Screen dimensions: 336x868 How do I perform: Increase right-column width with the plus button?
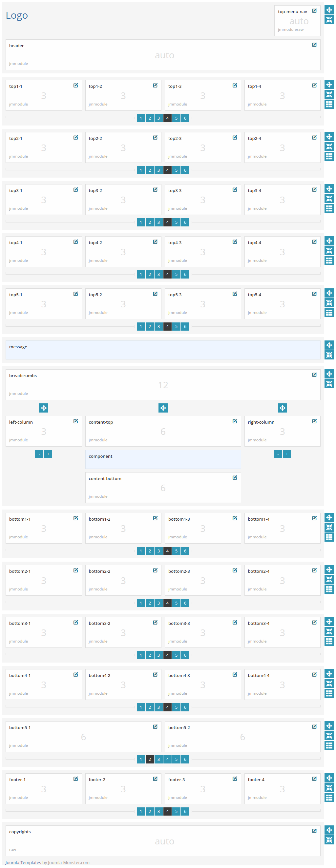coord(287,454)
